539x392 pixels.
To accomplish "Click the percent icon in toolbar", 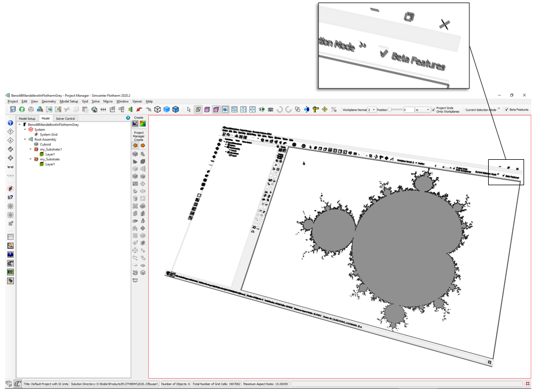I will click(x=334, y=109).
